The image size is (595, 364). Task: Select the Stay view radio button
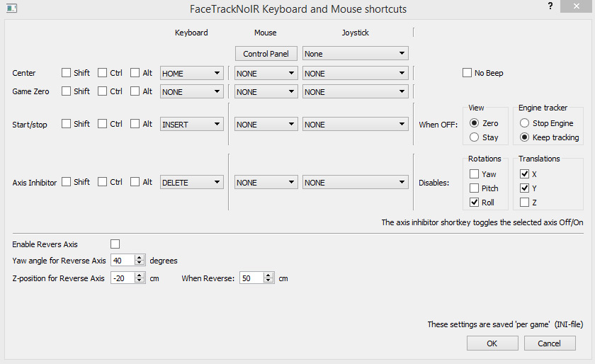(474, 137)
